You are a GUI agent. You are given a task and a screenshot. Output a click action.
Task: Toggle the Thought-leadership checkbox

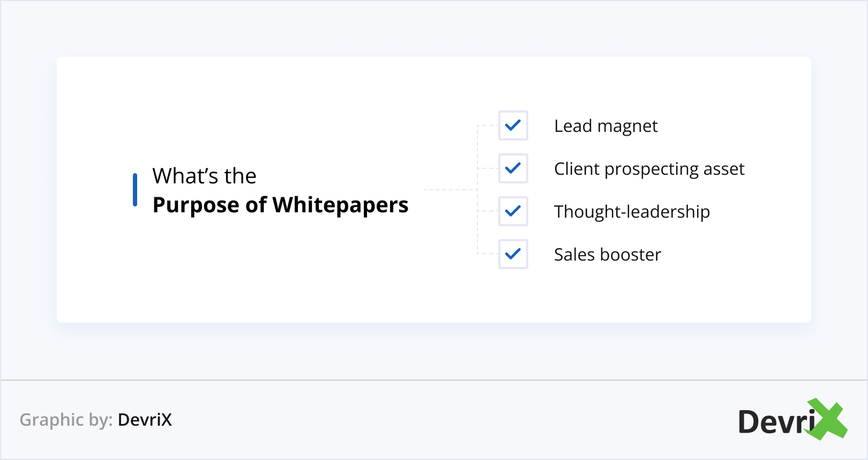point(513,211)
